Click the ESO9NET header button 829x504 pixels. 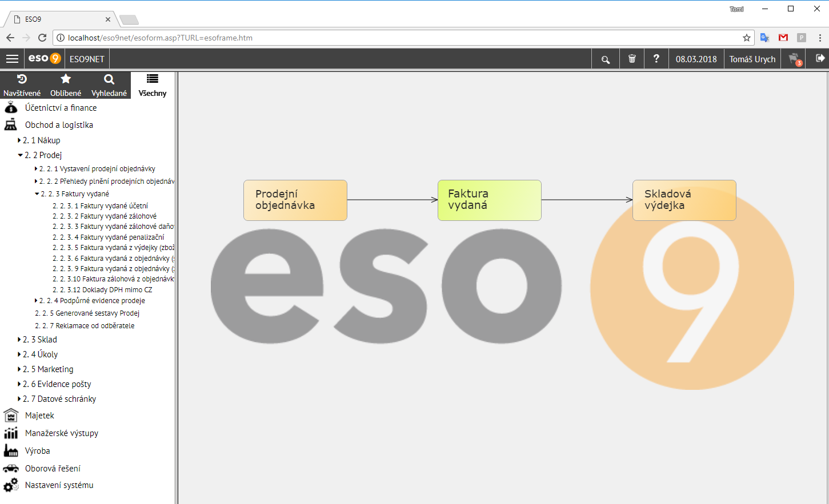click(87, 59)
